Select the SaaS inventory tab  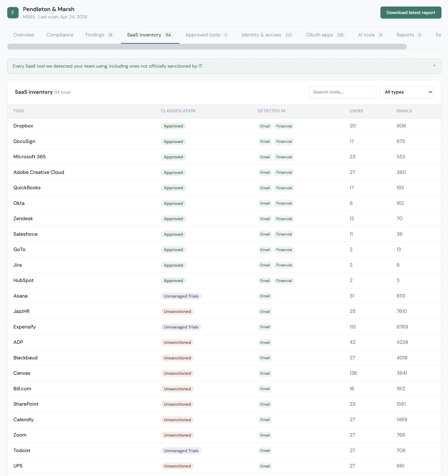point(150,35)
